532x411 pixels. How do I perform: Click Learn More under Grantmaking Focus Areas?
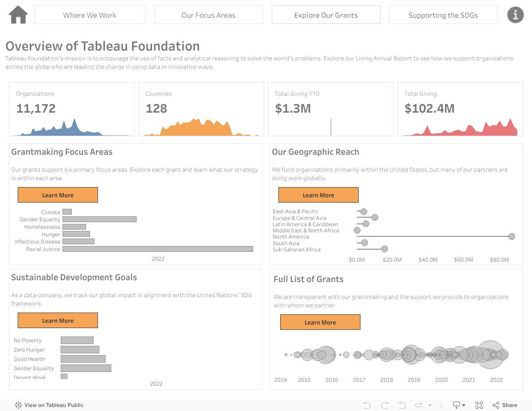click(58, 195)
